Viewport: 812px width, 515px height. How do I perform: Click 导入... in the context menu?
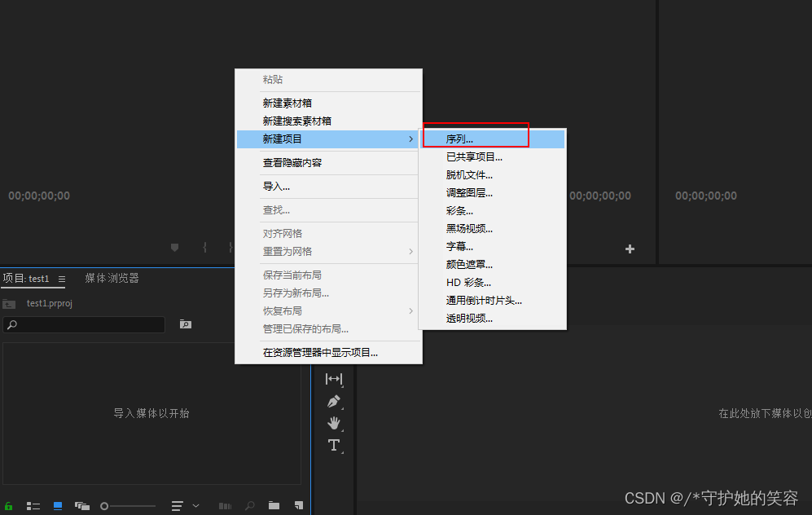(276, 187)
